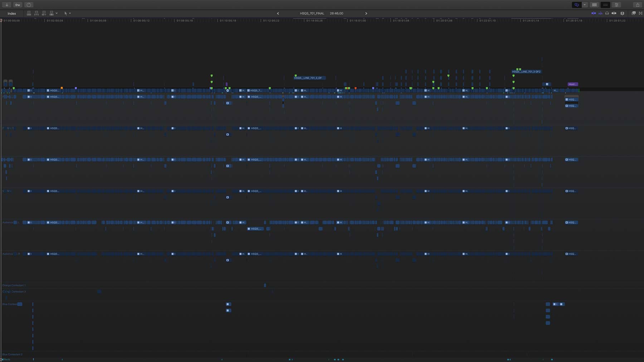
Task: Click the Insert clip edit icon
Action: (x=36, y=13)
